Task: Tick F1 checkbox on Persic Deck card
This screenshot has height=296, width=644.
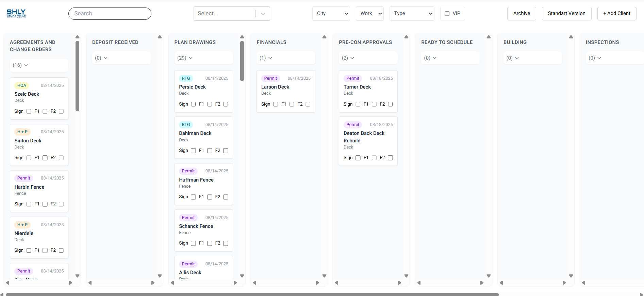Action: [210, 104]
